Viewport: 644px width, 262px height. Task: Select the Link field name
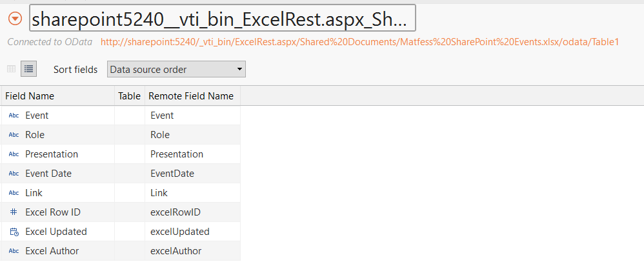tap(34, 193)
